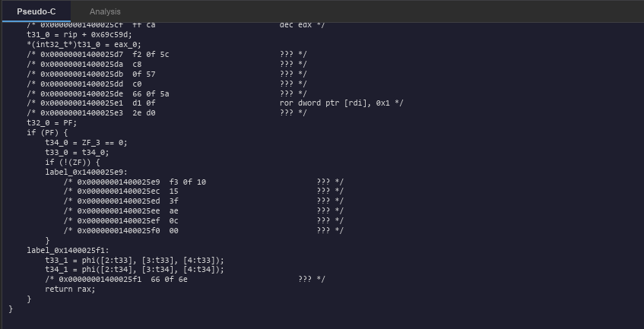Click the 't32_0 = PF;' assignment

(x=52, y=122)
